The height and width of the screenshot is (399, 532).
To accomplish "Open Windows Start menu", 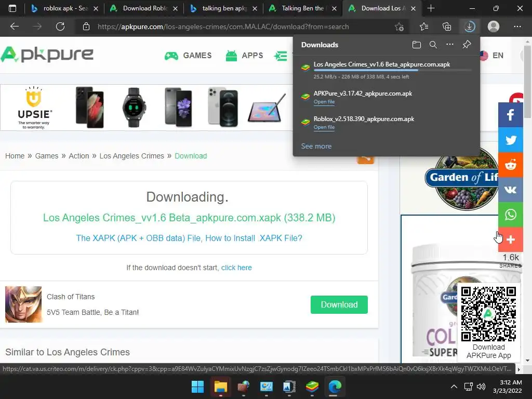I will [x=197, y=387].
